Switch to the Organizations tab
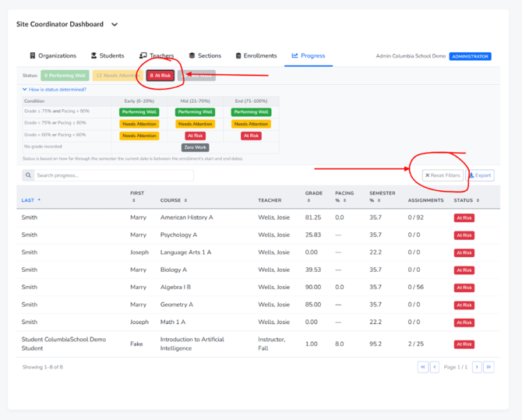This screenshot has width=522, height=420. click(x=53, y=55)
